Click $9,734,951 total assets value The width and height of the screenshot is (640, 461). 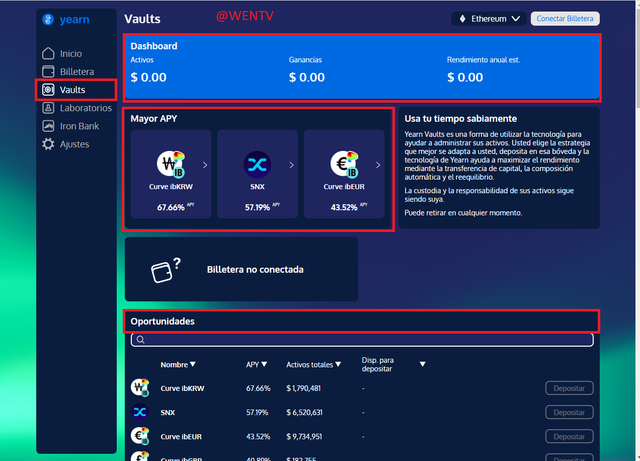[x=304, y=437]
